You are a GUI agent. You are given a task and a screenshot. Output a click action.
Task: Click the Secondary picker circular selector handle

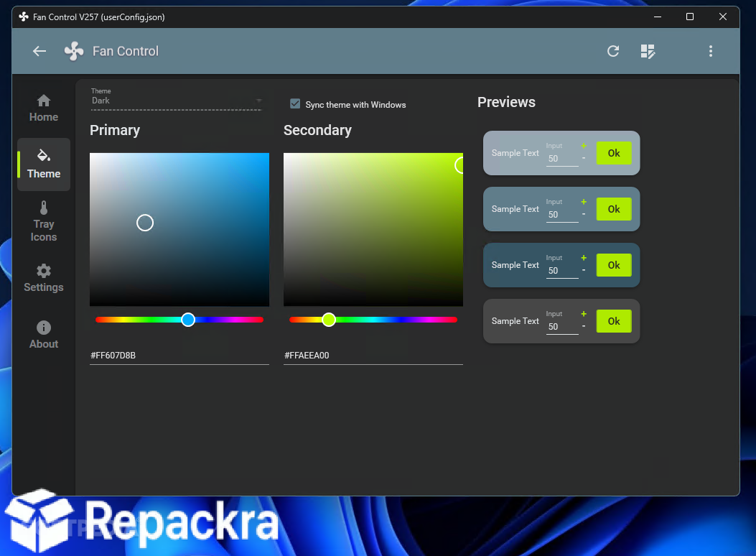pyautogui.click(x=460, y=165)
